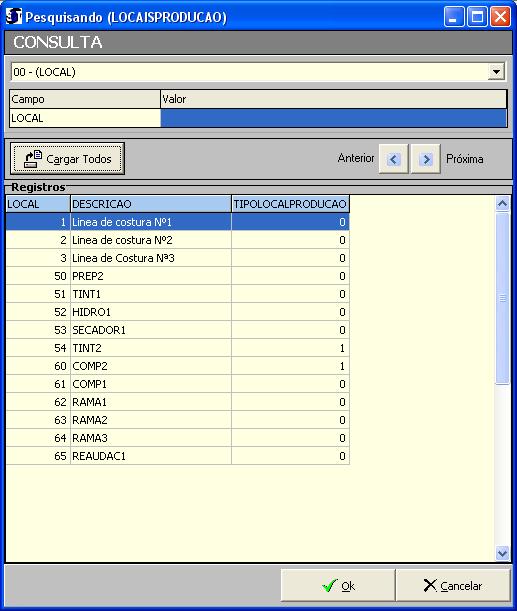
Task: Close the Pesquisando window
Action: [501, 17]
